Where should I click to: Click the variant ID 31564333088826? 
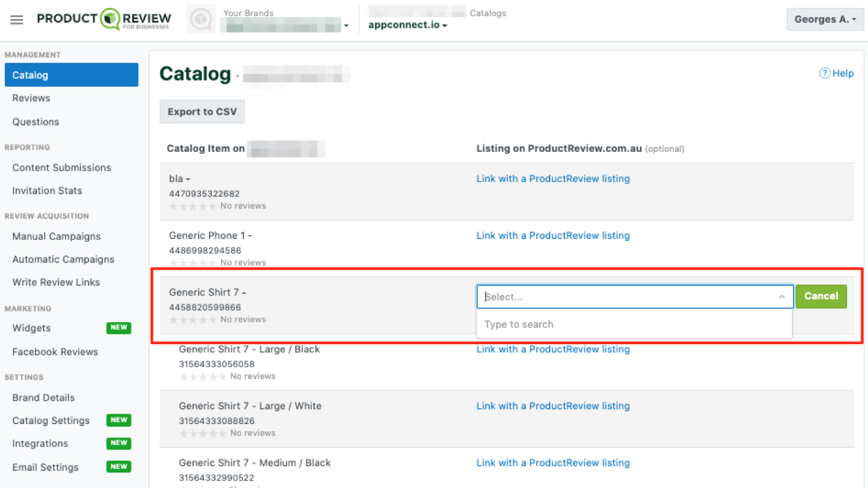217,421
